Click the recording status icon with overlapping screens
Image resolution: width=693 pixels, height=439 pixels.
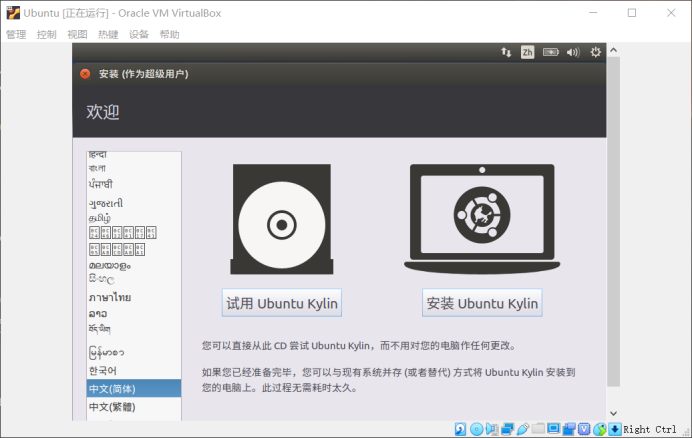coord(569,429)
